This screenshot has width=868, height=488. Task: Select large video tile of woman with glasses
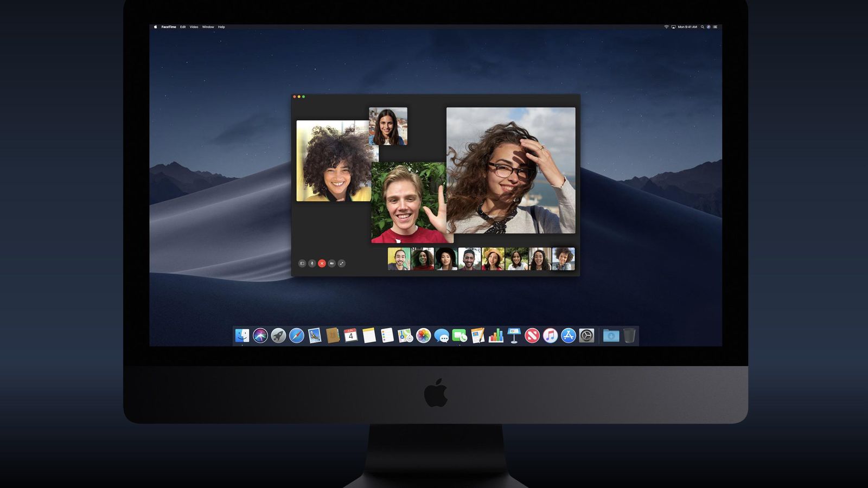[511, 170]
